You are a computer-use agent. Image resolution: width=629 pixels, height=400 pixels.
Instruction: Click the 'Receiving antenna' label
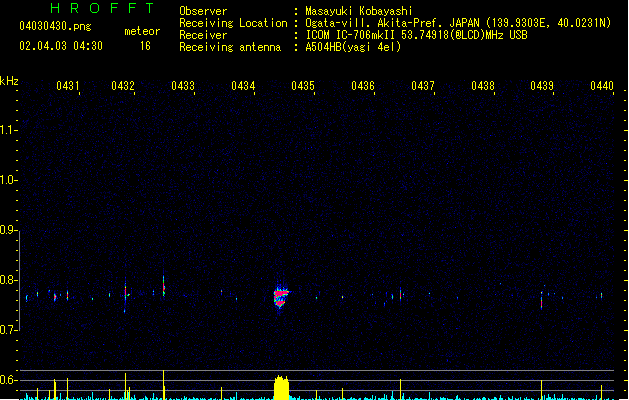tap(230, 47)
